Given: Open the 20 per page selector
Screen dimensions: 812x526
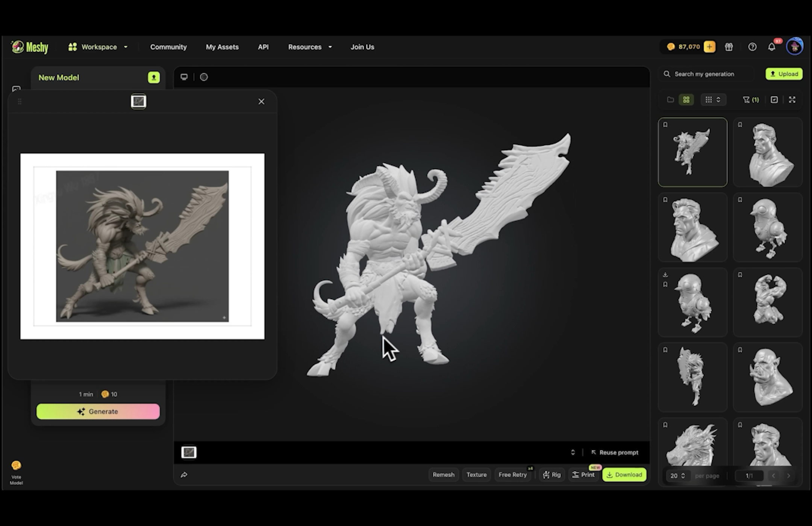Looking at the screenshot, I should [677, 476].
